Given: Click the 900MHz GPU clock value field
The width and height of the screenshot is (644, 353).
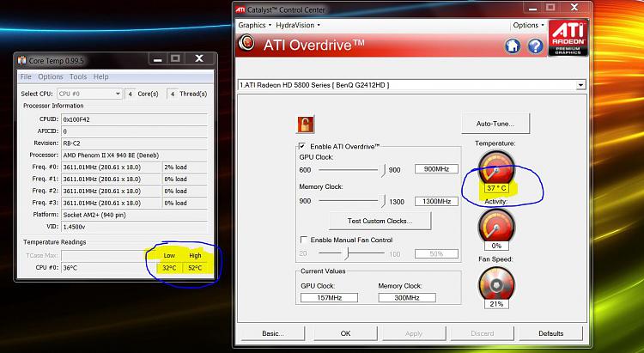Looking at the screenshot, I should pos(436,169).
